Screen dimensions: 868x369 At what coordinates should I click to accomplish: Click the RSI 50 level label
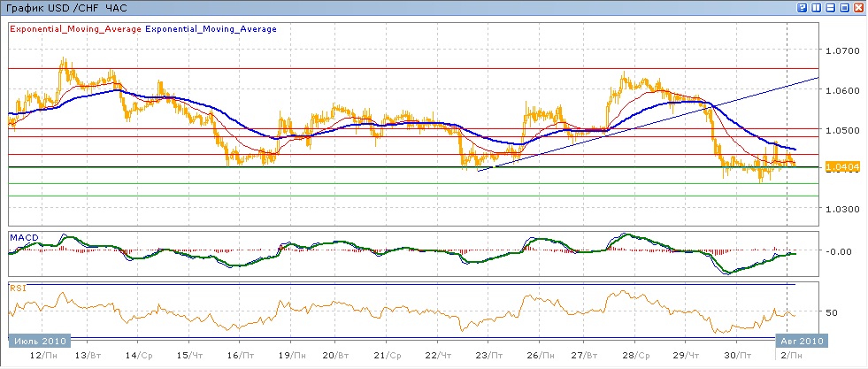(x=831, y=313)
